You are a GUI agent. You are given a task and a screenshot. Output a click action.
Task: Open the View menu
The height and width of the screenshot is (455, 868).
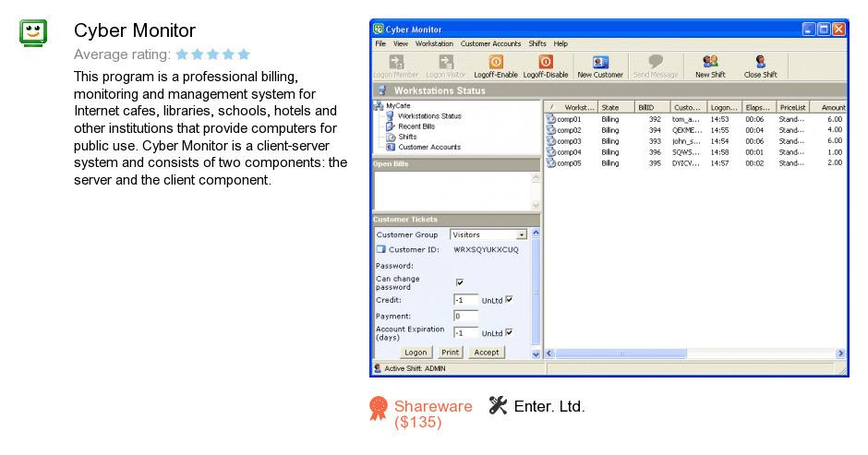point(401,43)
